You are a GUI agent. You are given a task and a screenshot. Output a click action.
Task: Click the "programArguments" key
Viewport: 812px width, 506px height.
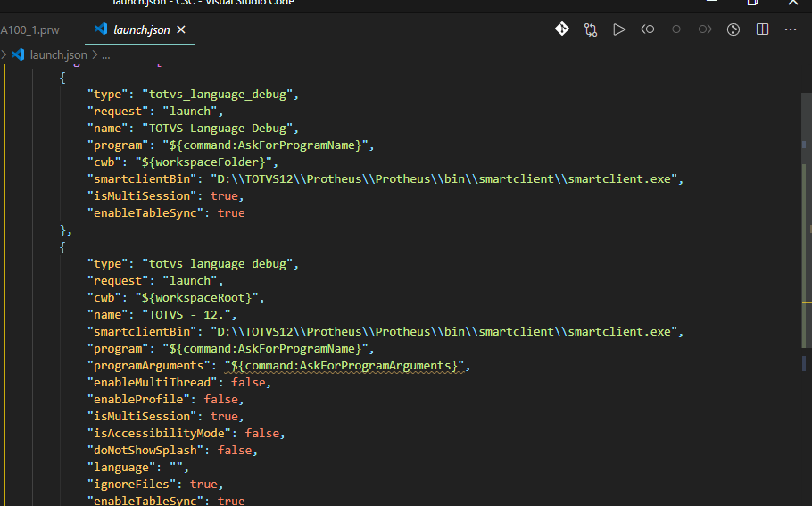click(149, 366)
